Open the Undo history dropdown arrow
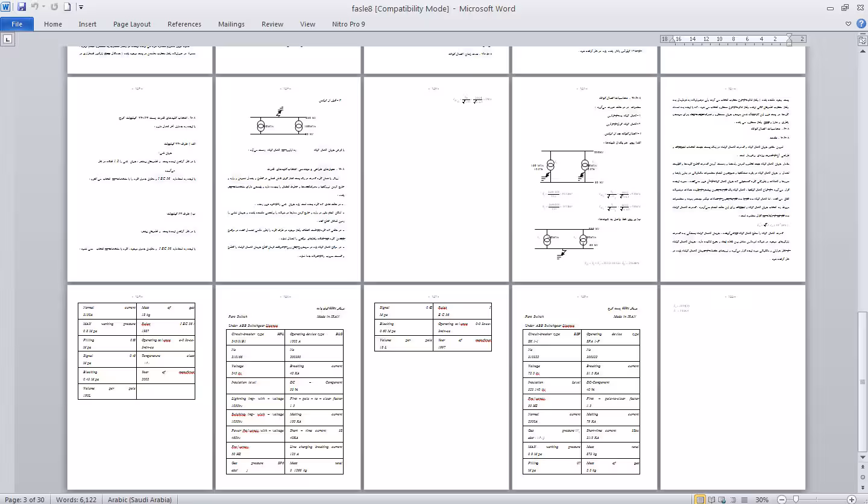The image size is (868, 504). [43, 7]
